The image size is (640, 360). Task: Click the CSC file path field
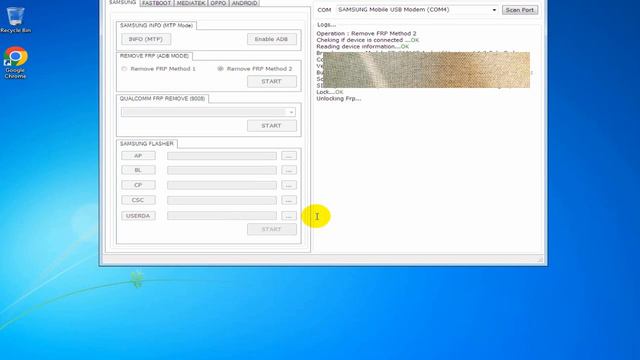(x=222, y=200)
